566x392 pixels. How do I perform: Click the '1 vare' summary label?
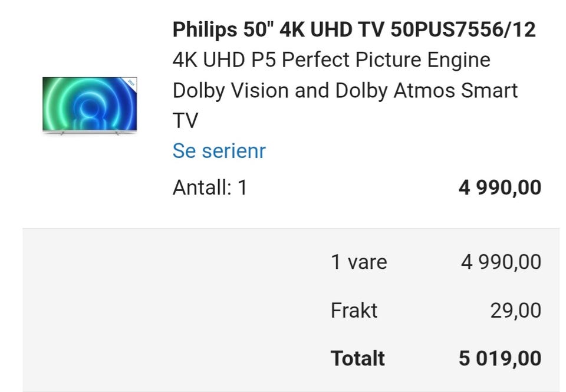[x=359, y=262]
